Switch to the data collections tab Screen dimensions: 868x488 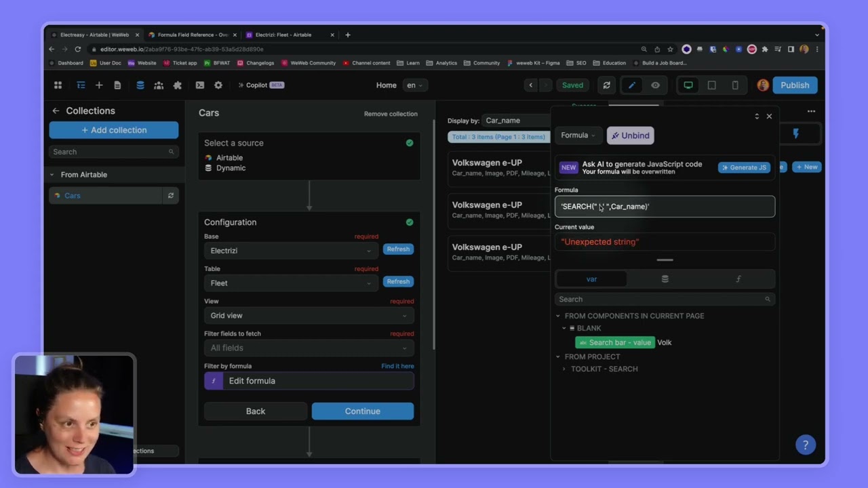(x=665, y=279)
